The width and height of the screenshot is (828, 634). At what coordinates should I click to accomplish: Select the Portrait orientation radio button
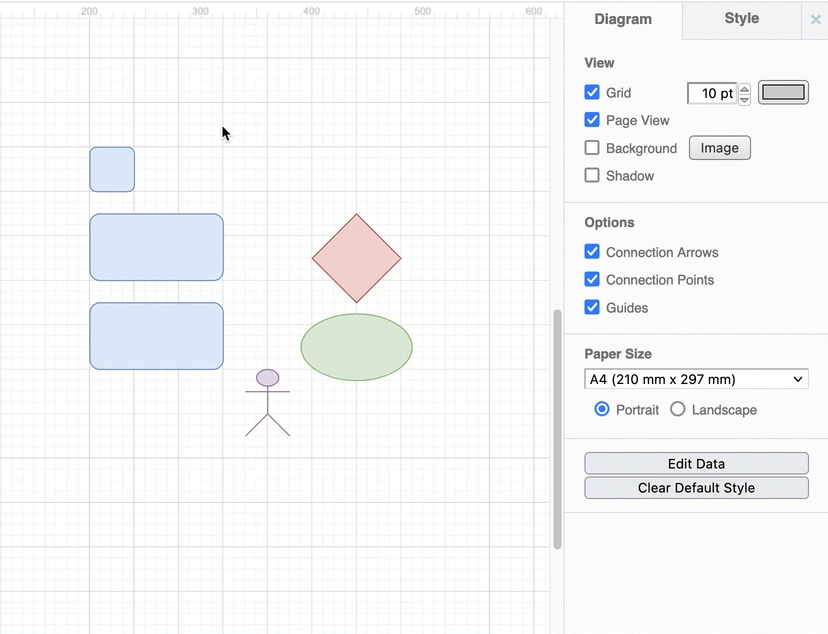pos(601,409)
